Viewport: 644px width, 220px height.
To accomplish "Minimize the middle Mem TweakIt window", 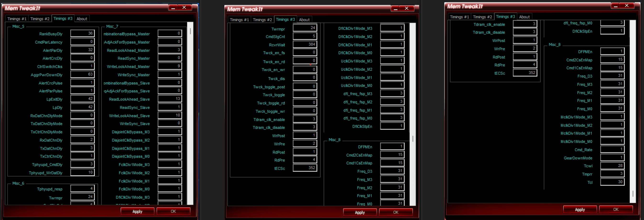I will pos(395,9).
